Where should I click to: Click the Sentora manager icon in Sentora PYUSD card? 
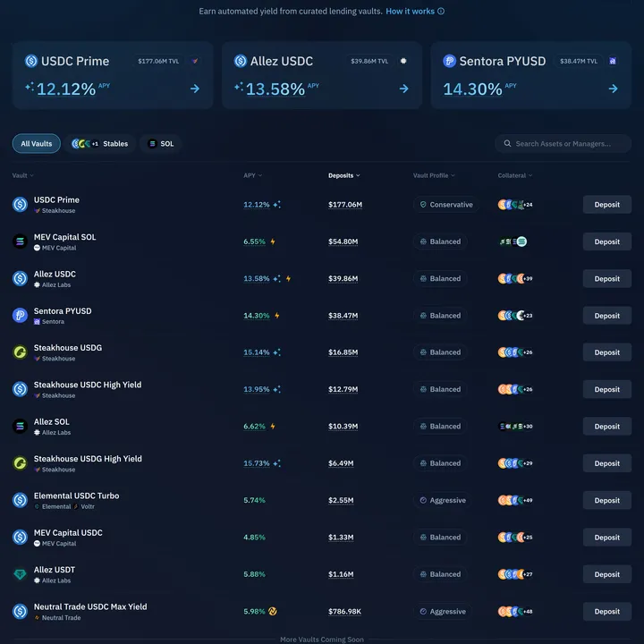[613, 61]
